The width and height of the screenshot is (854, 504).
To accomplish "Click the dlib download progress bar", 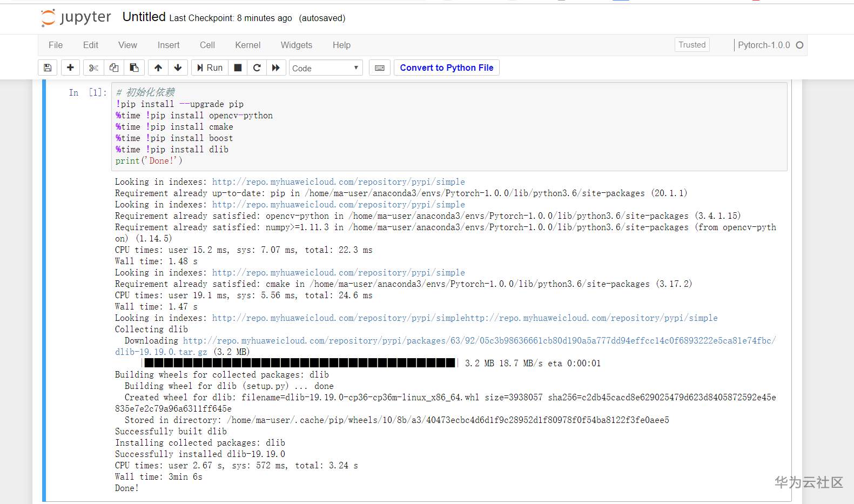I will click(300, 363).
